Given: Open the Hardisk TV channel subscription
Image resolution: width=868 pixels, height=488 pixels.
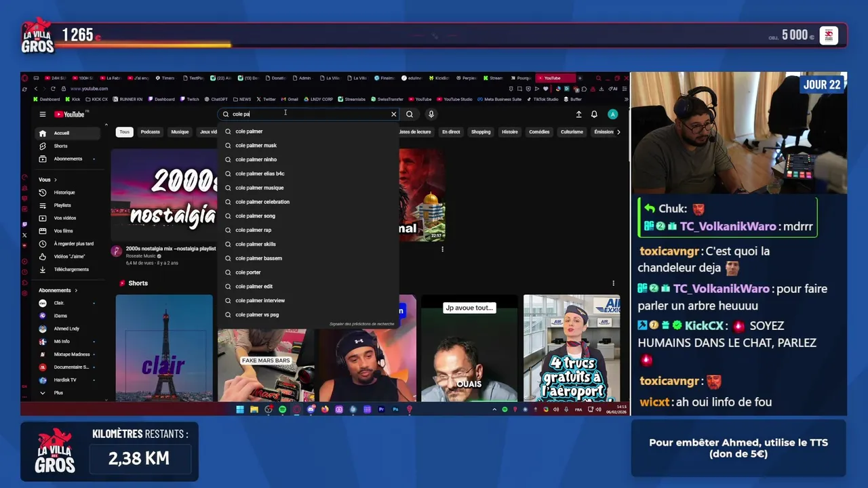Looking at the screenshot, I should (68, 380).
